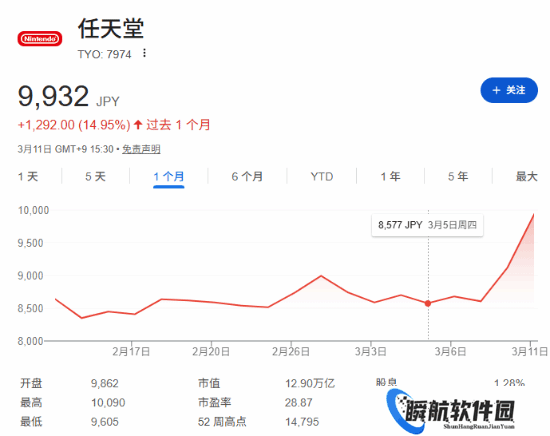
Task: Click the 市值 value 12.90万亿
Action: coord(310,383)
